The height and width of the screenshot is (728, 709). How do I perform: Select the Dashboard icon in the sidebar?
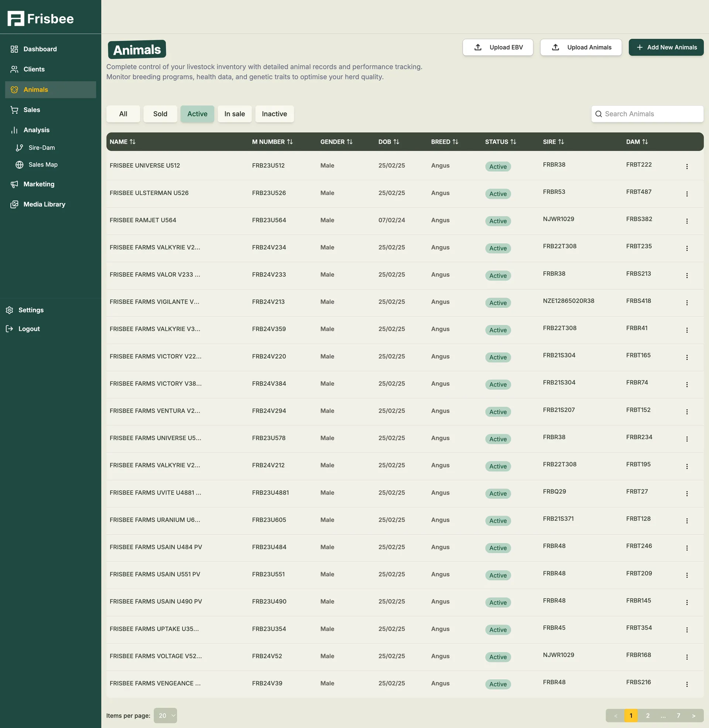pyautogui.click(x=14, y=49)
